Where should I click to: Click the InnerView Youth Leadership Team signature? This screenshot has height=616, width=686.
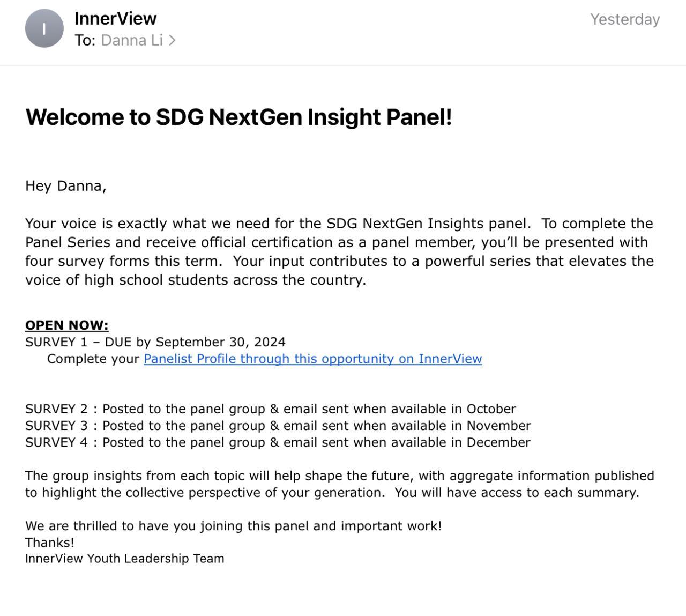[124, 559]
